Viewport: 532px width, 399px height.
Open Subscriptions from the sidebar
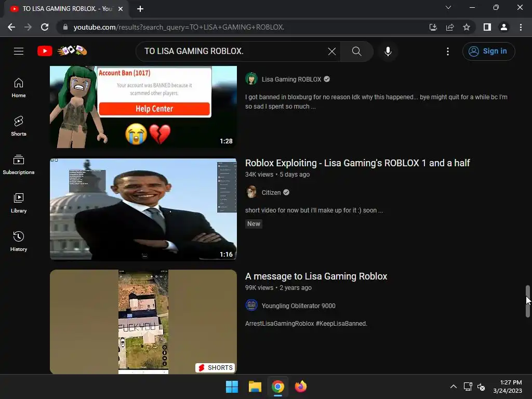[19, 165]
